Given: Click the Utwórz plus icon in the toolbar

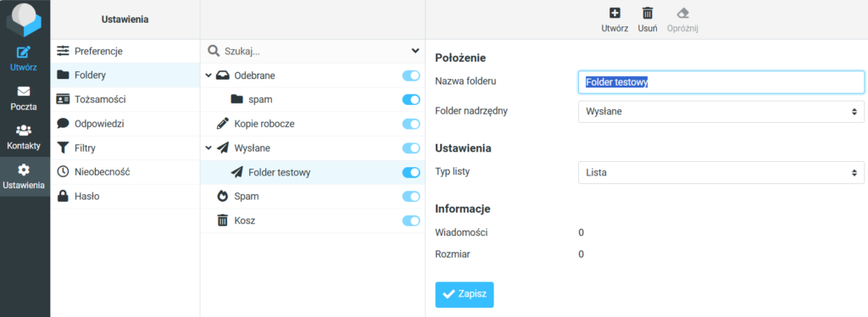Looking at the screenshot, I should (615, 14).
